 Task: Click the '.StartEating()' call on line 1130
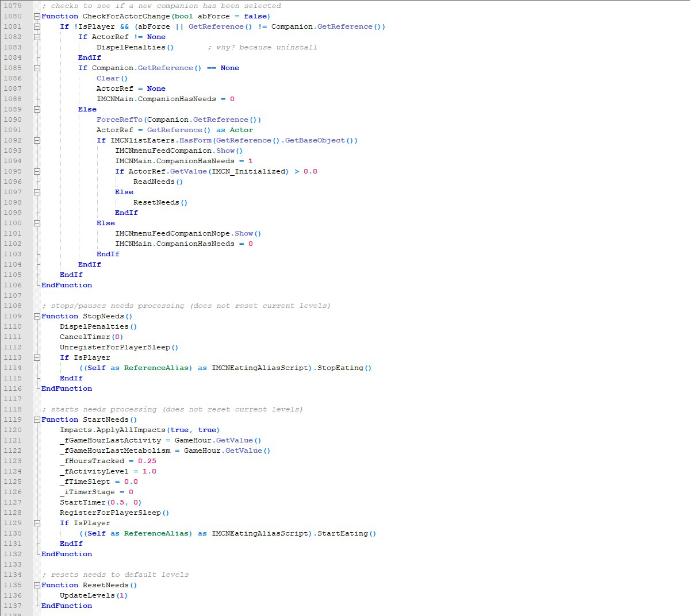pyautogui.click(x=344, y=533)
